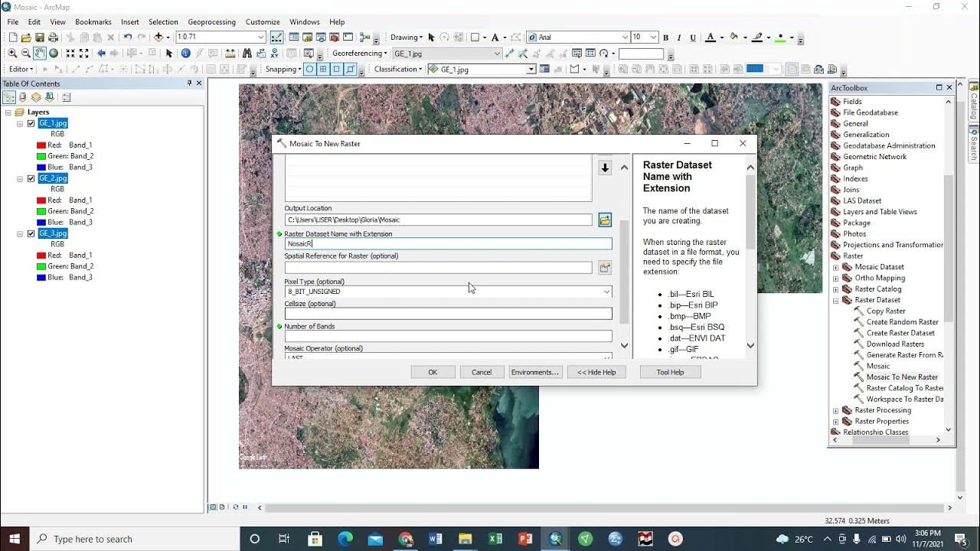Click the Hide Help button

596,372
